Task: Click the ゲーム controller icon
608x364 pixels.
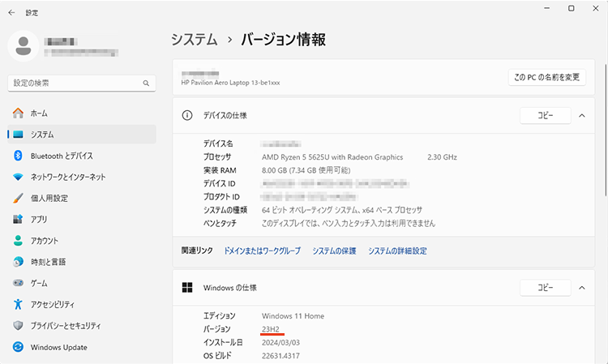Action: 18,283
